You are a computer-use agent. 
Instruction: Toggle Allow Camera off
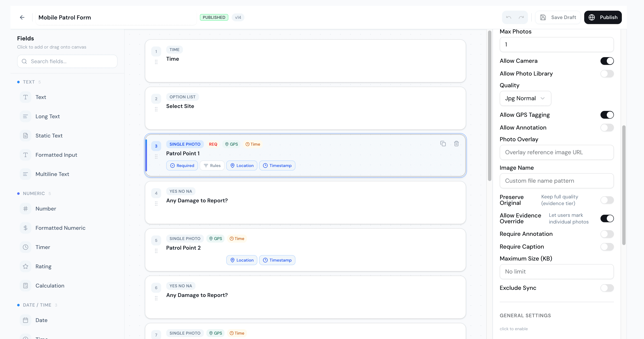(x=607, y=61)
